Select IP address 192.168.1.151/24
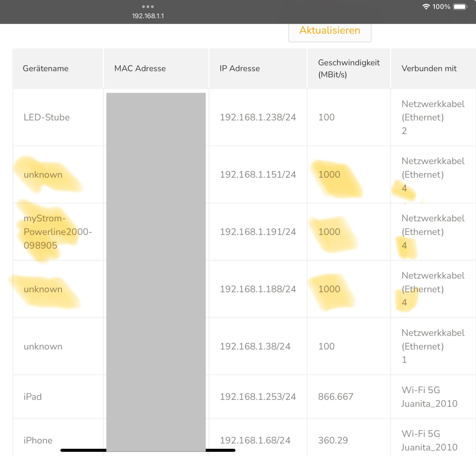Viewport: 476px width, 456px height. click(x=258, y=175)
